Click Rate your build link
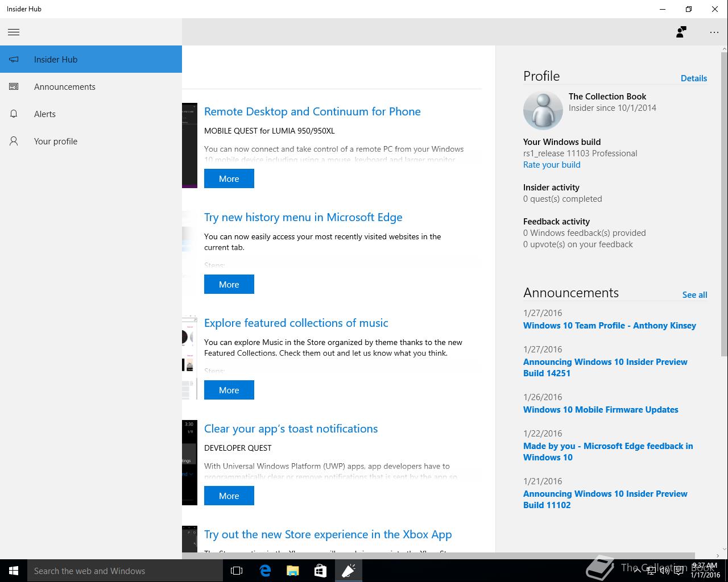 click(x=552, y=165)
